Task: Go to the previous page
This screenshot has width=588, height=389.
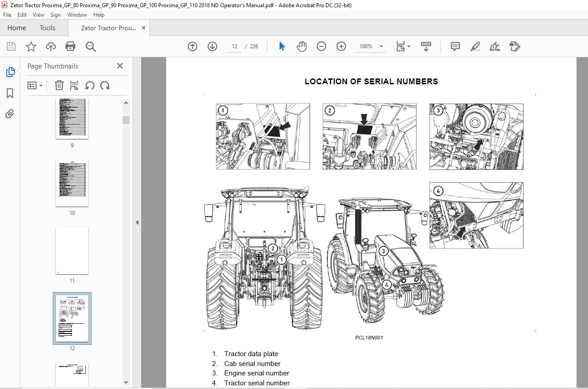Action: [193, 46]
